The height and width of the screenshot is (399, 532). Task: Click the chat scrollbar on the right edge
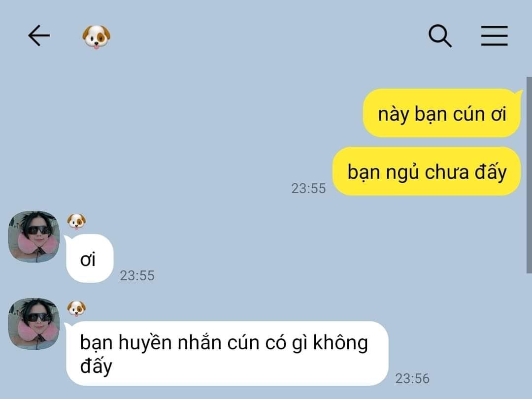529,175
